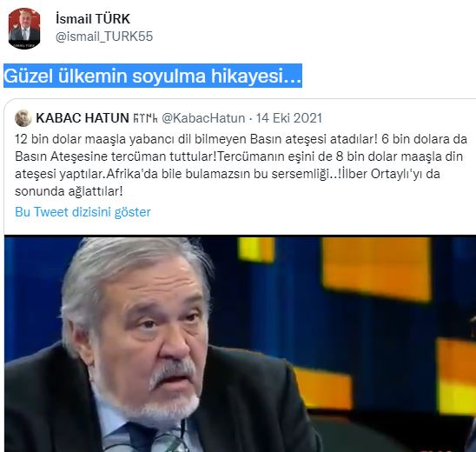Click the line starting 'Basın Ateşesine tercüman'
This screenshot has height=452, width=476.
239,156
